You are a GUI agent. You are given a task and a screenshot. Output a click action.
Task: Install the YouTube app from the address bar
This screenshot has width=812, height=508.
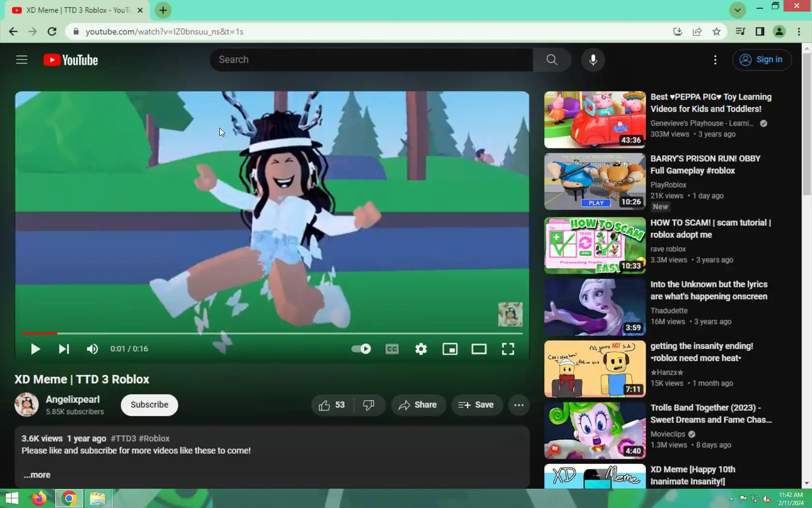coord(678,31)
